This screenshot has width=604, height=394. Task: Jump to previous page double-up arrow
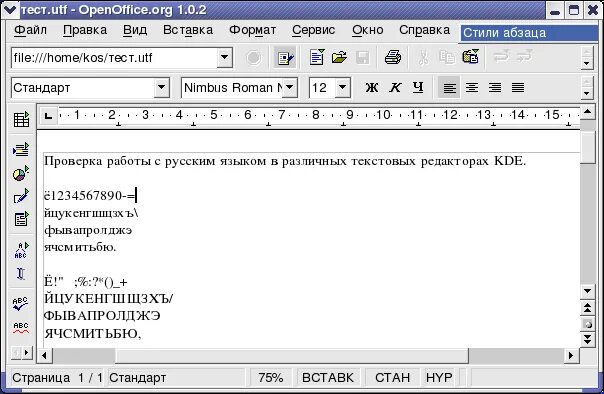[x=587, y=308]
